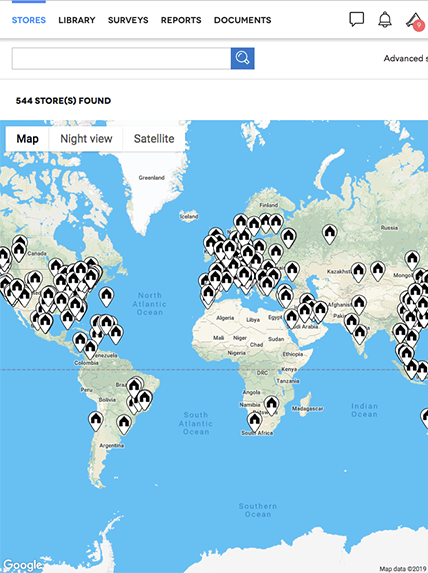The image size is (428, 573).
Task: Click the Southern Ocean label
Action: pos(258,510)
